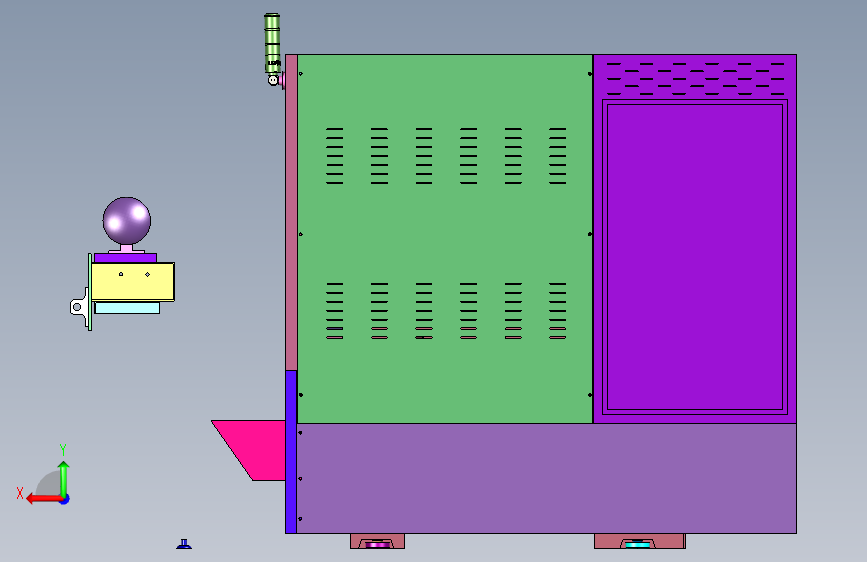Select the blue vertical corner strip
Image resolution: width=867 pixels, height=562 pixels.
[x=291, y=451]
